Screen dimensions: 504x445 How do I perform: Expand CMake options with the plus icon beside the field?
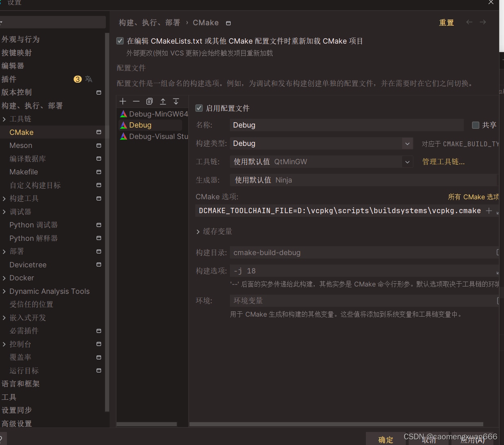point(489,211)
